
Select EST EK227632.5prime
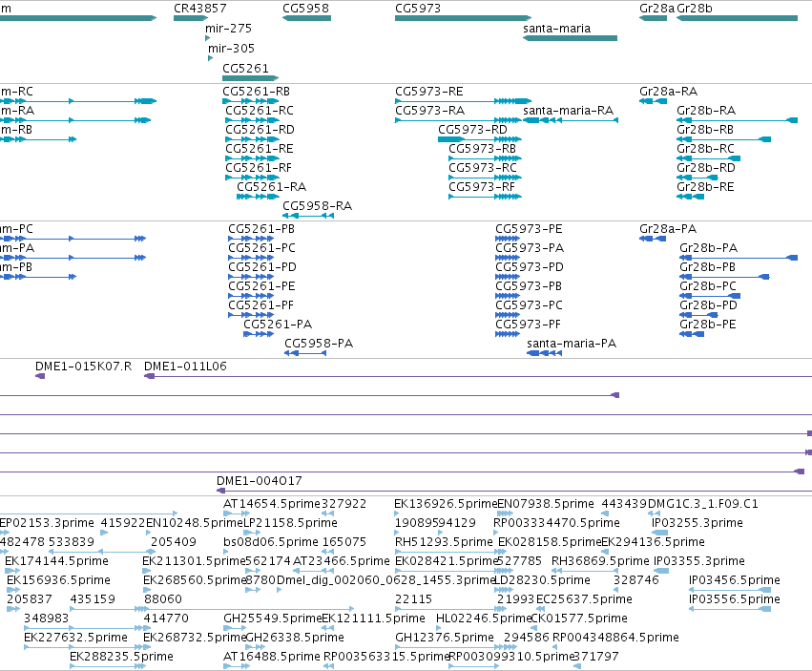pyautogui.click(x=75, y=638)
